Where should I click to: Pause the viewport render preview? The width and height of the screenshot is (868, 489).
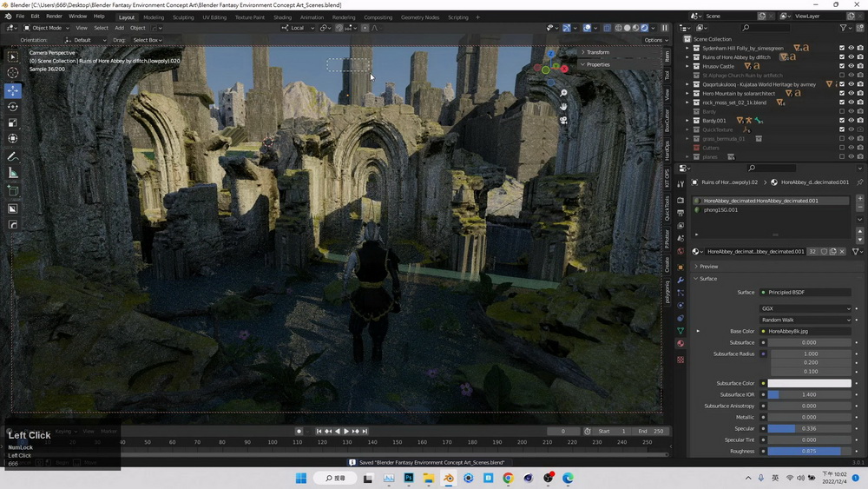point(665,28)
